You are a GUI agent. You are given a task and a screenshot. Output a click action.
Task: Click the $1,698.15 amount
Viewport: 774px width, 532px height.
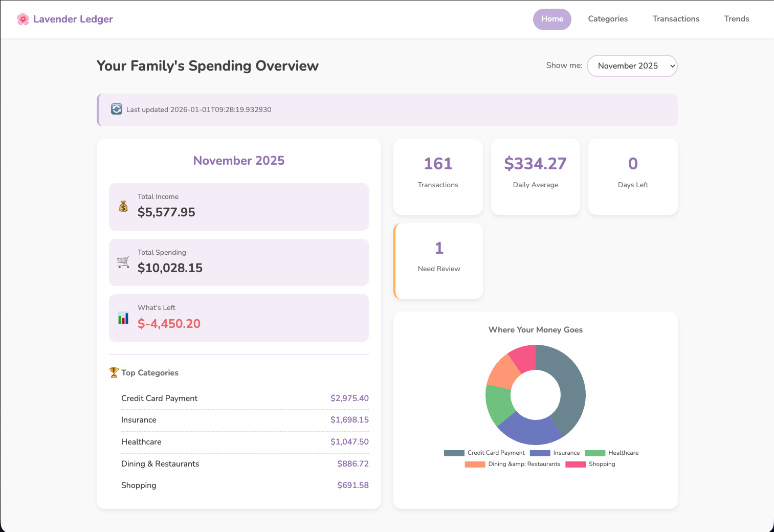click(349, 420)
